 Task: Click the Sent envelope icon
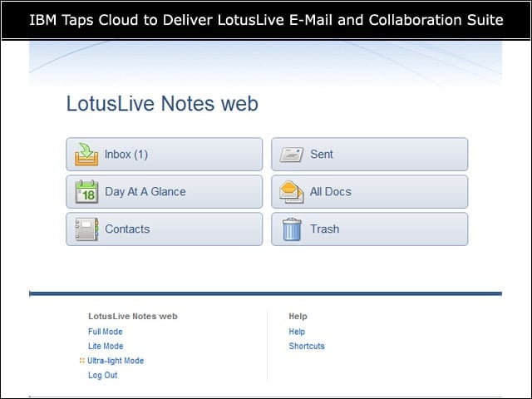(292, 155)
